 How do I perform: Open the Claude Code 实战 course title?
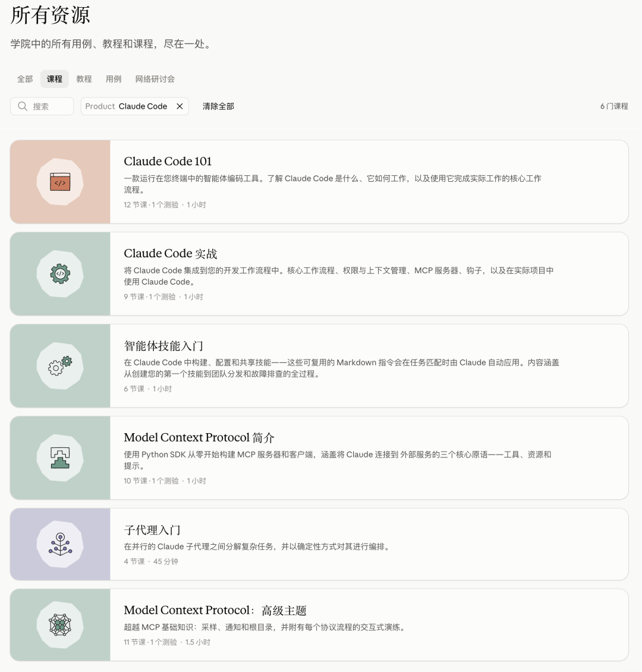click(170, 253)
